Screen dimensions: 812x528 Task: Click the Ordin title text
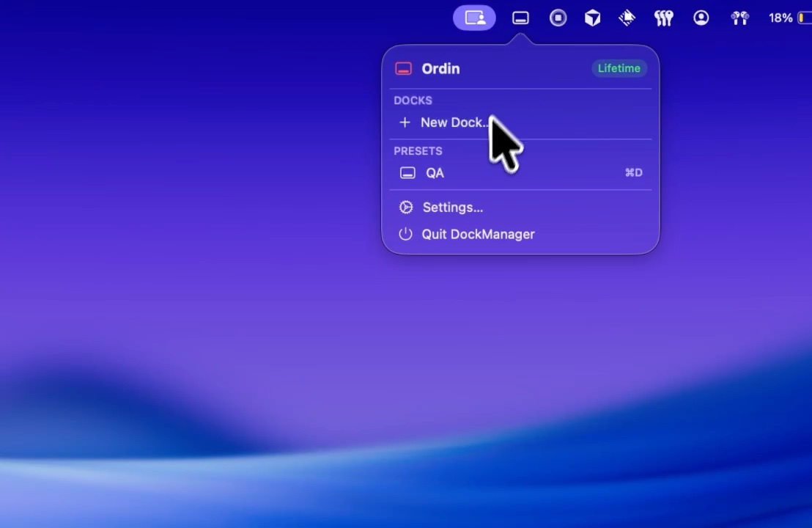coord(440,68)
